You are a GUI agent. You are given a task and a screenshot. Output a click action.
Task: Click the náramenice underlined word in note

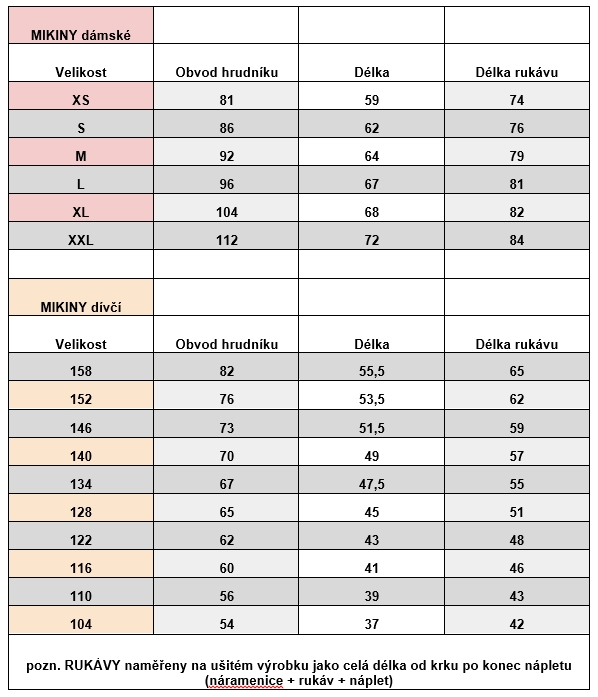click(245, 681)
